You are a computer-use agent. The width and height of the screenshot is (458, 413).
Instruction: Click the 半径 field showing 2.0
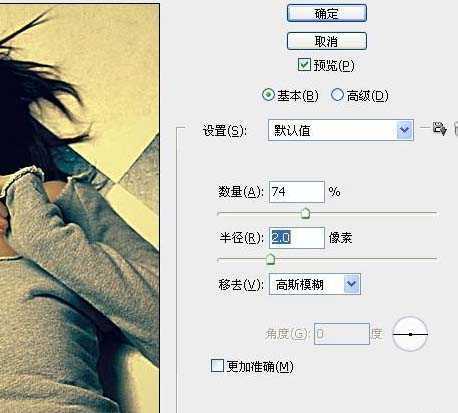tap(297, 238)
